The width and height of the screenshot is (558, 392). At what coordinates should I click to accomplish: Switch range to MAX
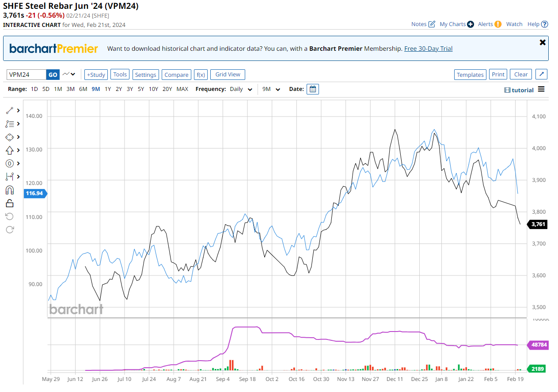coord(182,89)
